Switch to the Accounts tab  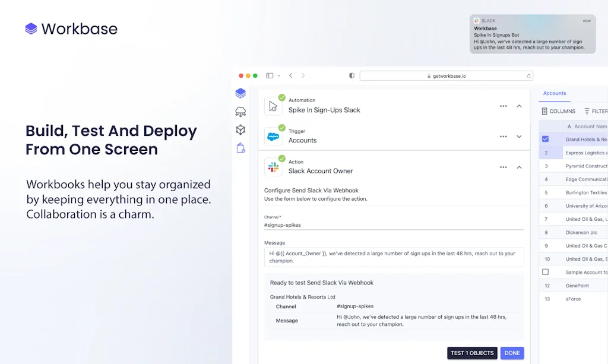click(x=555, y=93)
